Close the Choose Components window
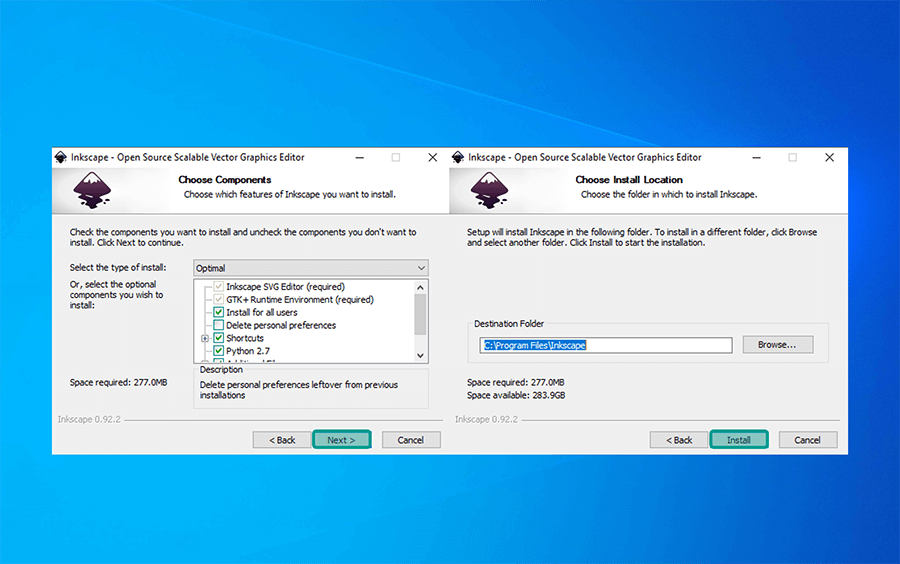The image size is (900, 564). click(x=433, y=157)
